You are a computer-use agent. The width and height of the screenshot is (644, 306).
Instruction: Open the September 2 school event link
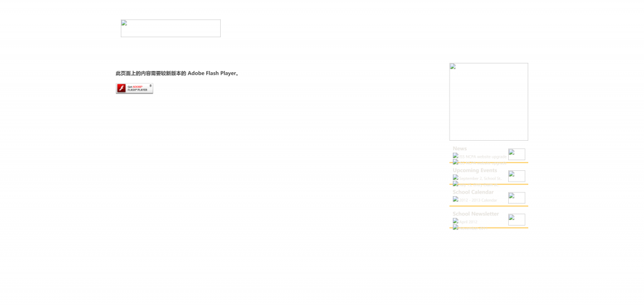[x=480, y=178]
